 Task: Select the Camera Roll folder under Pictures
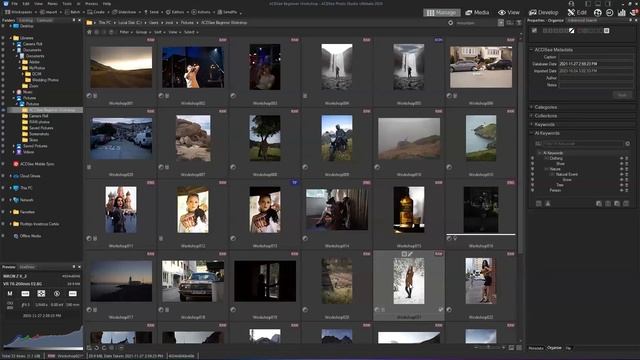(x=38, y=116)
